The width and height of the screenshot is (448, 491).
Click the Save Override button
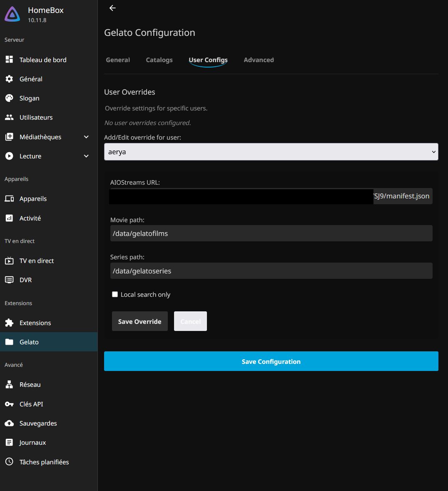(x=140, y=321)
